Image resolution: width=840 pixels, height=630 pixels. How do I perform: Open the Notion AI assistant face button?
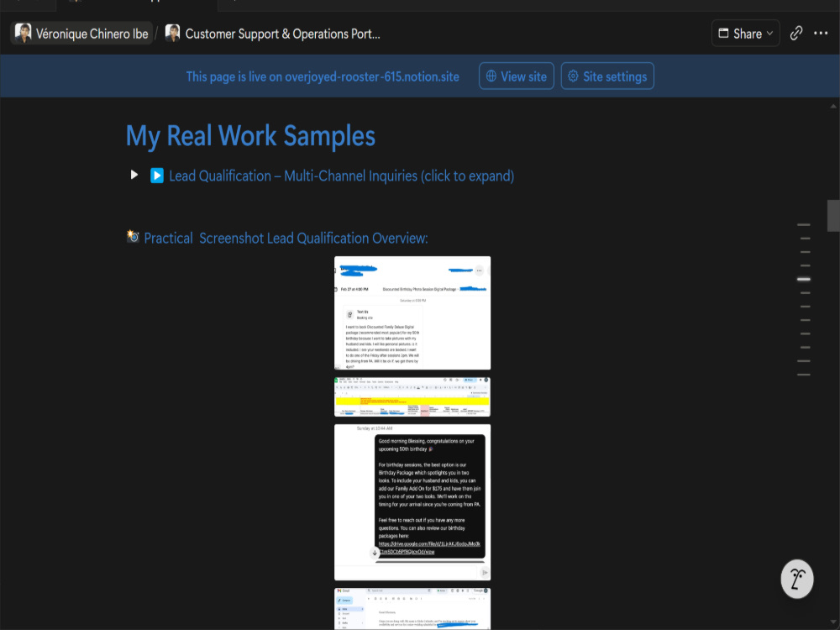[x=796, y=579]
